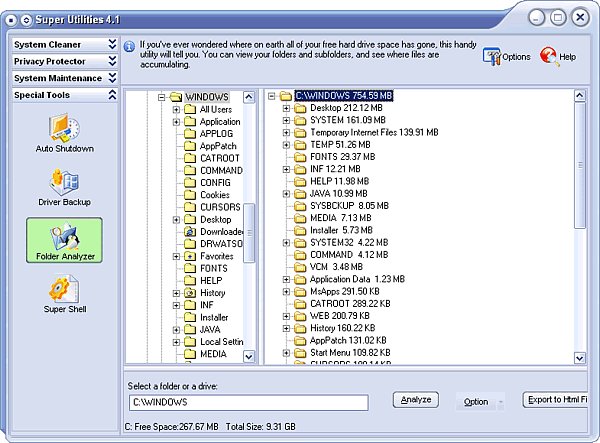Expand the TEMP 51.26 MB folder
Viewport: 600px width, 443px height.
click(286, 145)
